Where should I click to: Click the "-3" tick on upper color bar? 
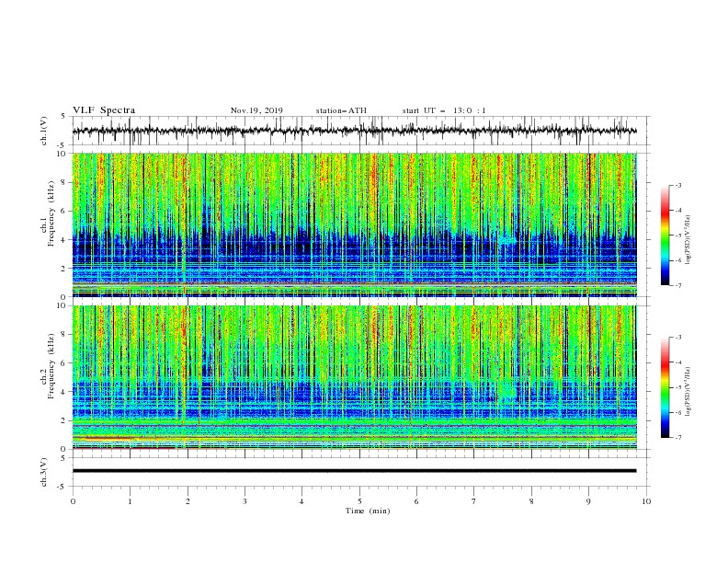678,185
